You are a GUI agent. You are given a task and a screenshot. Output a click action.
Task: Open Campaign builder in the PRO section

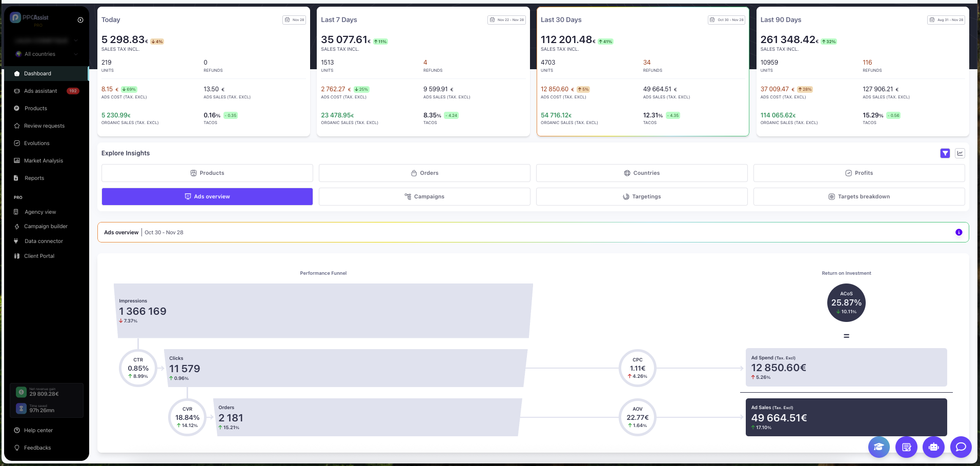click(46, 227)
